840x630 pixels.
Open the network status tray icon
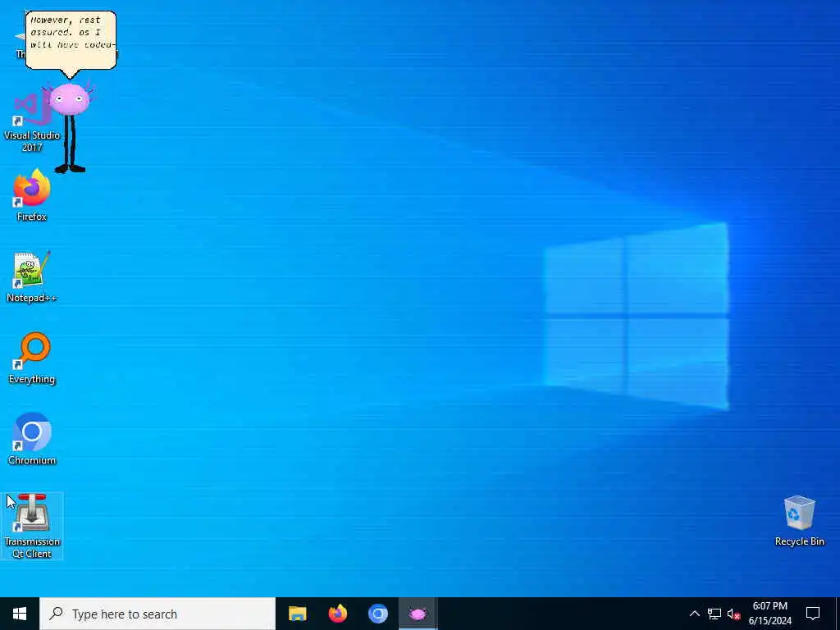714,614
